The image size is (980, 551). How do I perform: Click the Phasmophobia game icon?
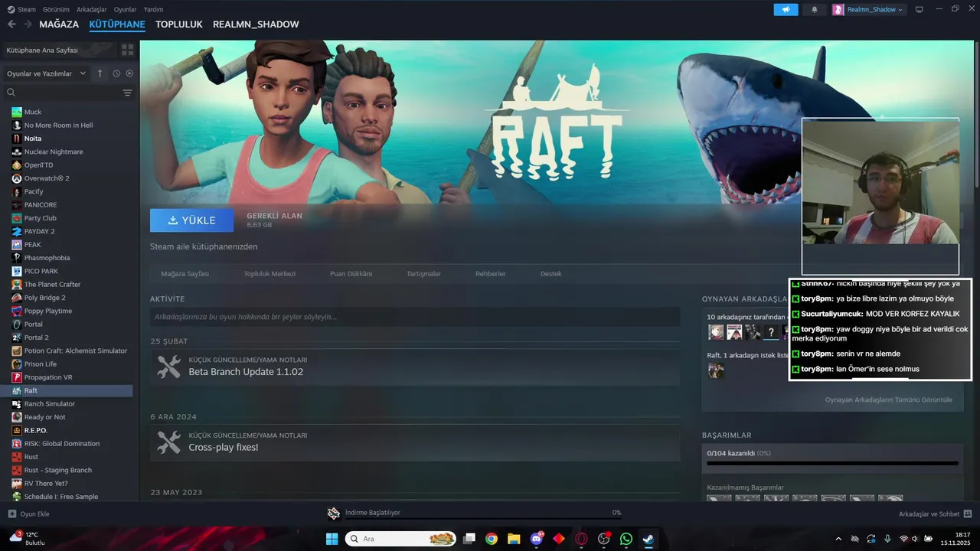pos(17,258)
